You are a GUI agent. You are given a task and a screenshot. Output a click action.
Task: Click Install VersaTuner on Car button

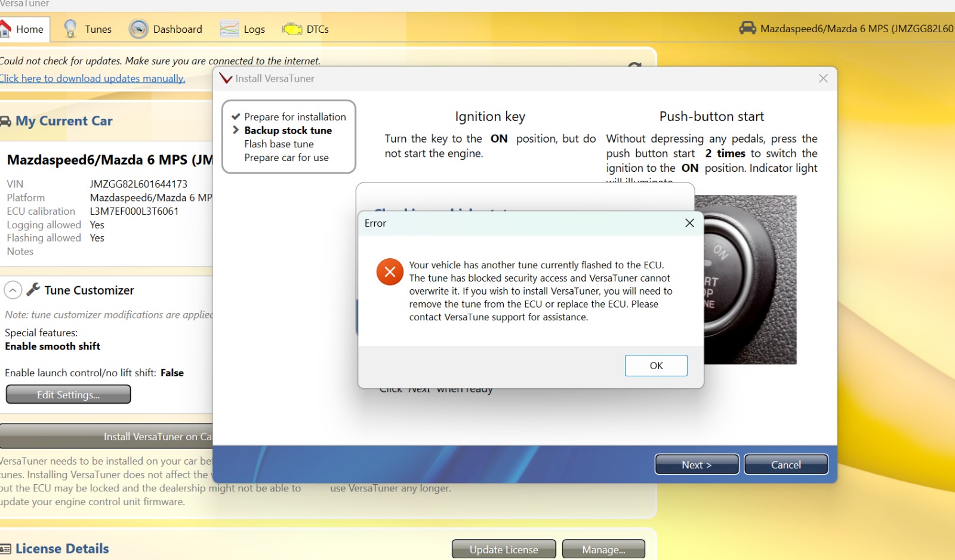tap(106, 437)
